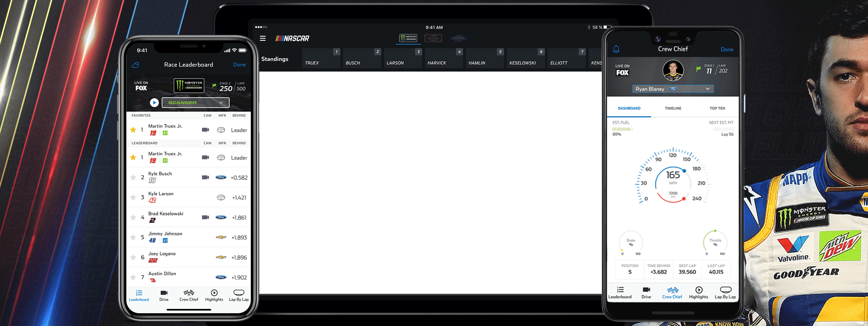Viewport: 868px width, 326px height.
Task: Favorite Kyle Busch with star
Action: (133, 177)
